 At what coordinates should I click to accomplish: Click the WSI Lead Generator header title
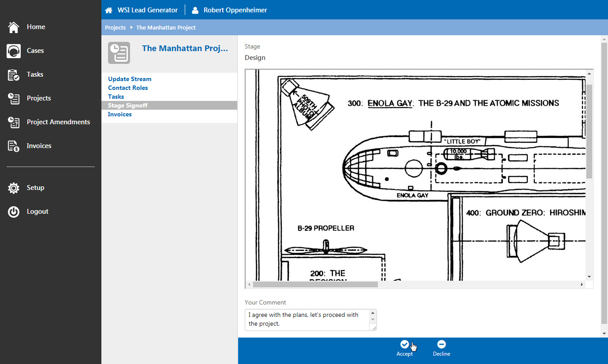pos(148,10)
